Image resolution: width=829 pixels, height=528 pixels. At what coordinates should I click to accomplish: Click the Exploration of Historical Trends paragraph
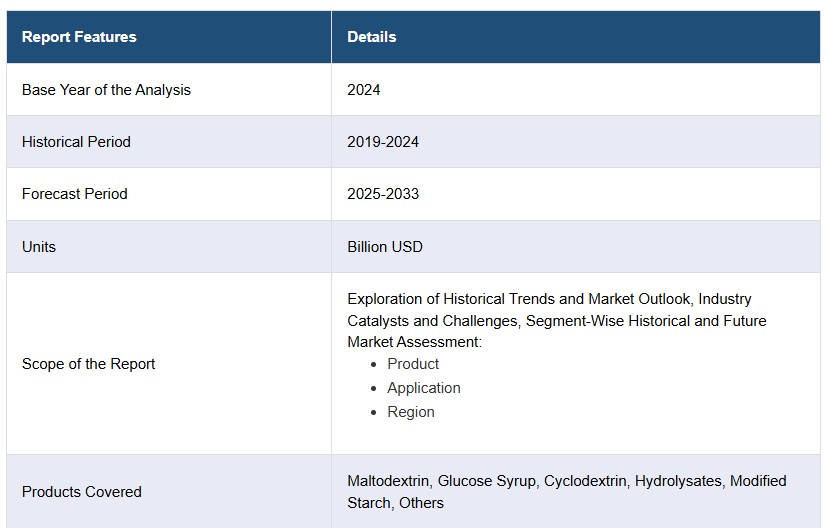[557, 320]
